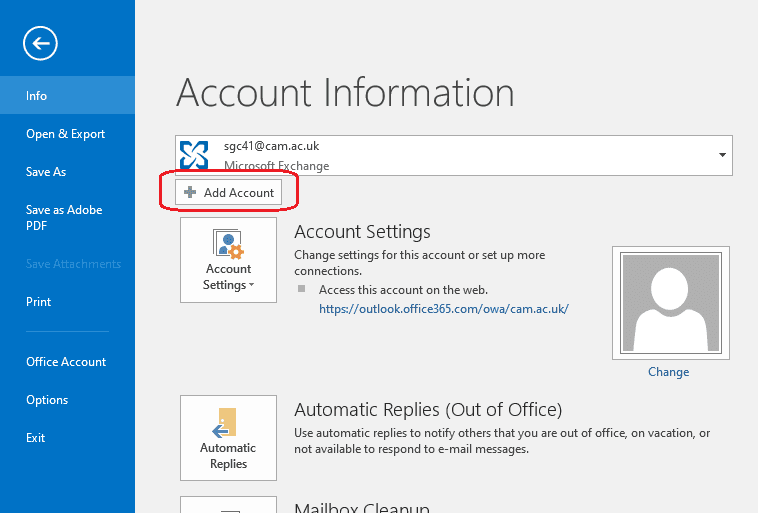Image resolution: width=758 pixels, height=513 pixels.
Task: Select the sgc41@cam.ac.uk account field
Action: pos(450,156)
